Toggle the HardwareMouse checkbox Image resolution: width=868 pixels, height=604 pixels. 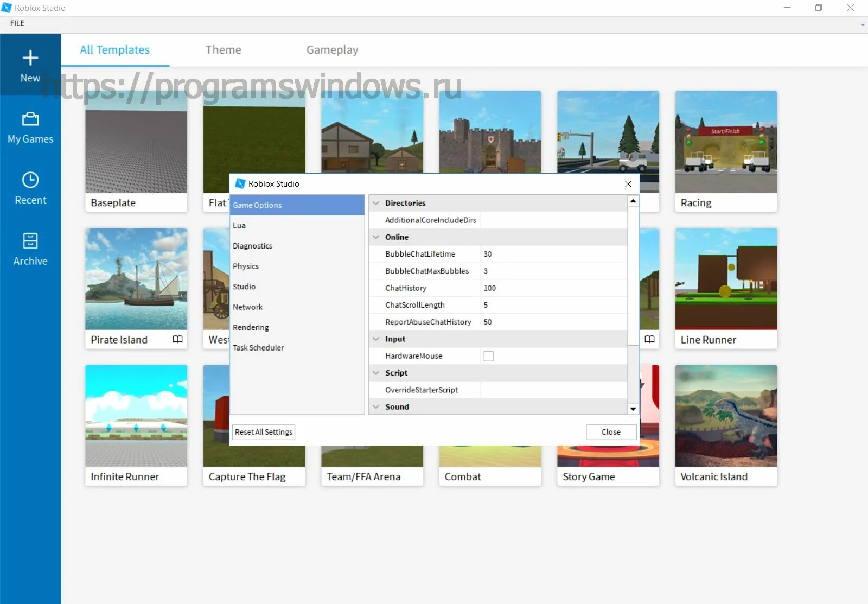tap(489, 356)
